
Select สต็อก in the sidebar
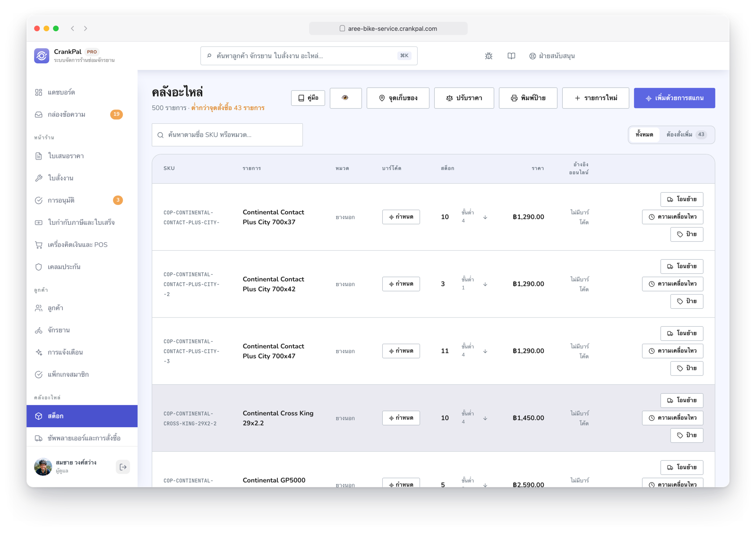pos(82,416)
